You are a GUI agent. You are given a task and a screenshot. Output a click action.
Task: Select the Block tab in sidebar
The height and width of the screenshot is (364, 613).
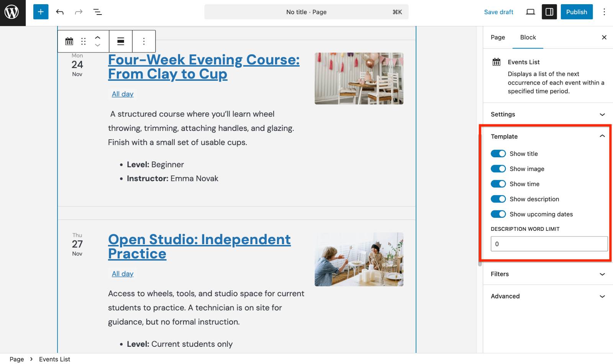click(x=528, y=38)
